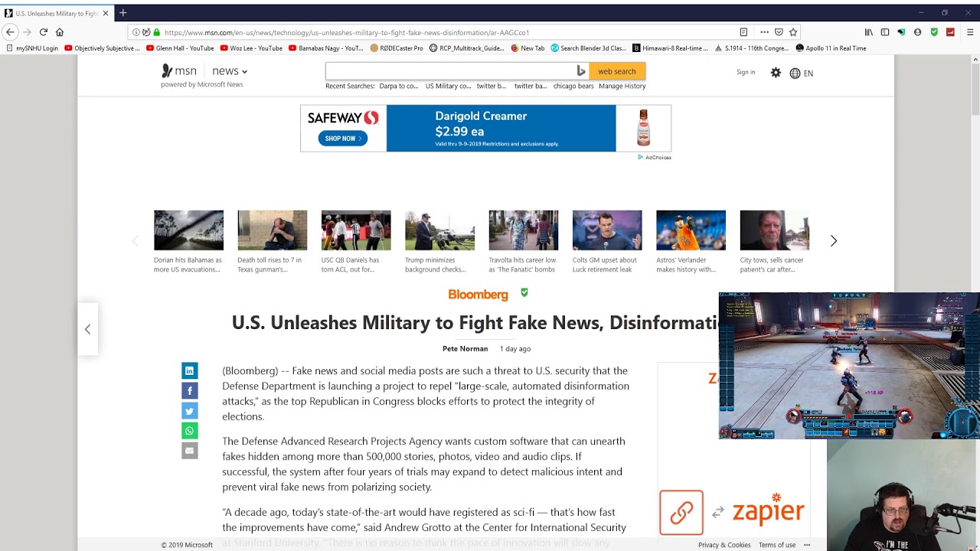Advance news carousel with right arrow
The image size is (980, 551).
834,241
